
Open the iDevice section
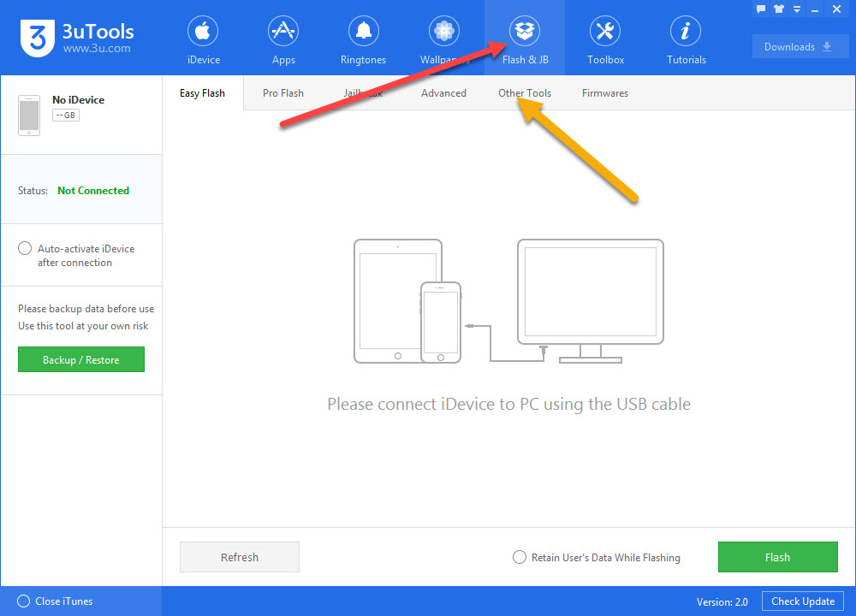[203, 40]
